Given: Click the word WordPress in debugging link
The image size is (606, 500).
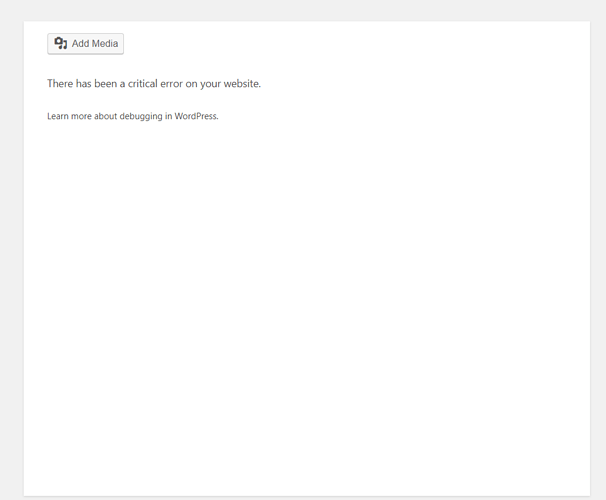Looking at the screenshot, I should coord(196,116).
